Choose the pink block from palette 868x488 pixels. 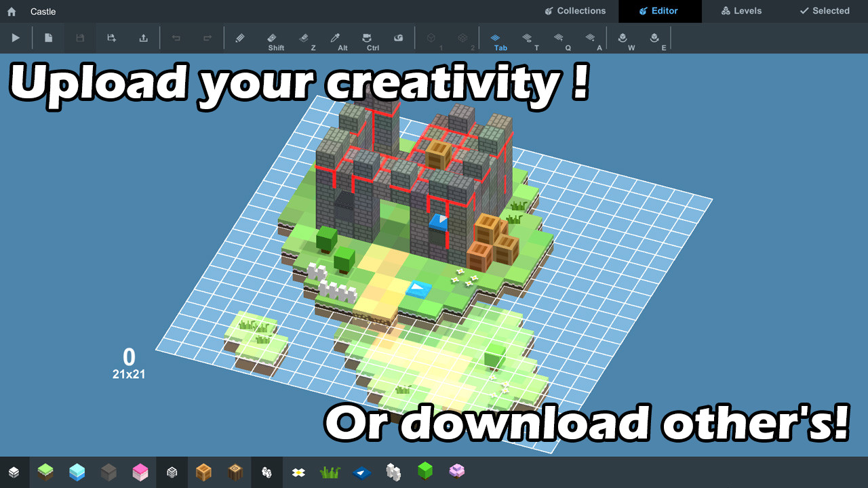[140, 472]
